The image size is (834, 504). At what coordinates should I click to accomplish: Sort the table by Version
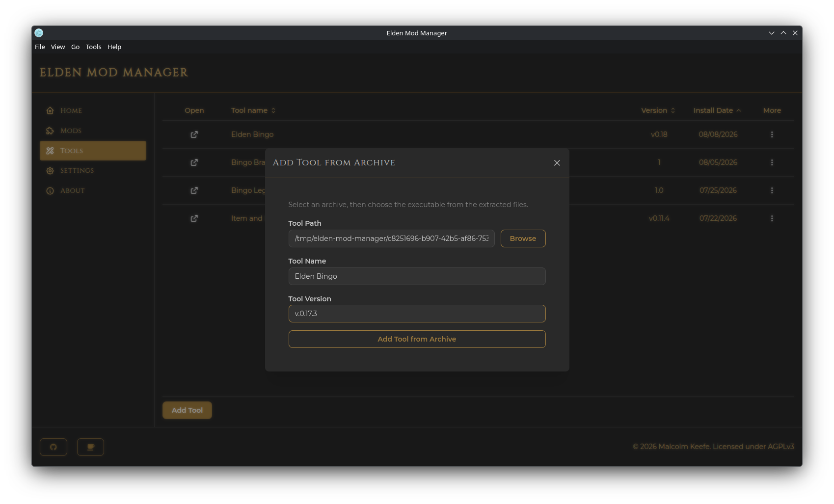(658, 110)
